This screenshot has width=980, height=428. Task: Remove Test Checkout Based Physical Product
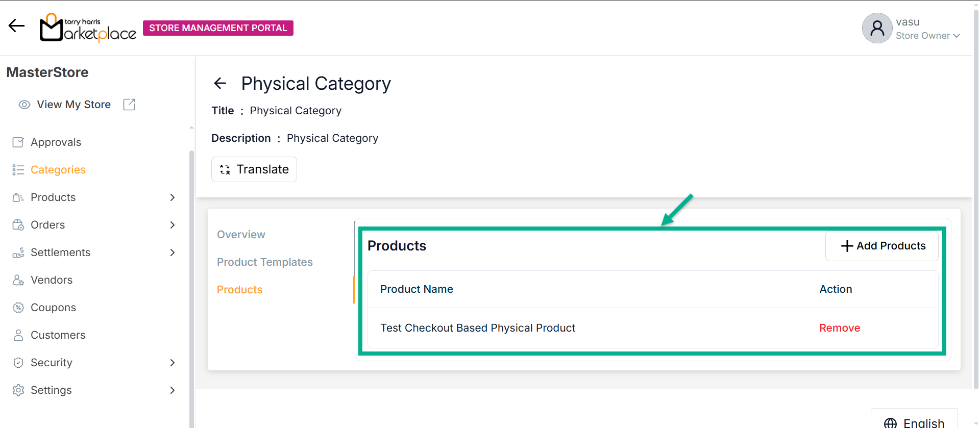pos(840,328)
